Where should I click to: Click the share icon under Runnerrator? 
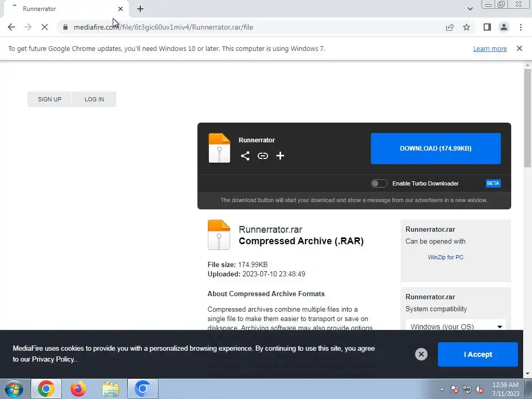click(245, 156)
